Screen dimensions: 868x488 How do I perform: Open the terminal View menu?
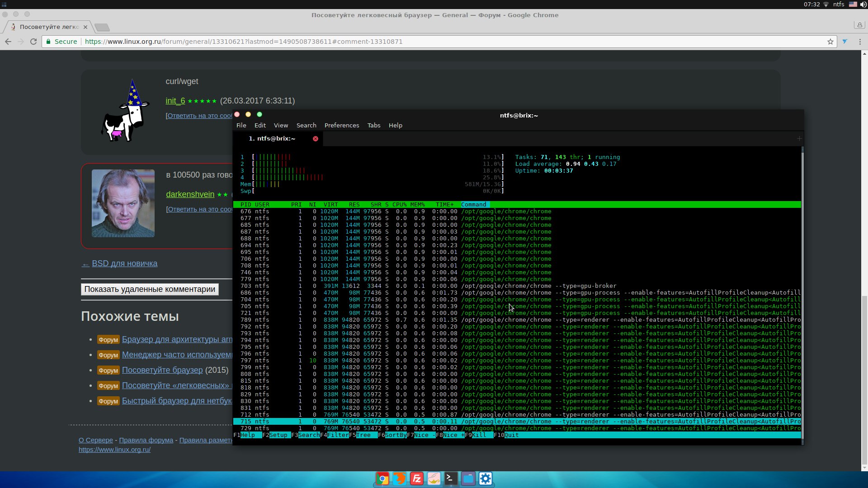point(281,126)
